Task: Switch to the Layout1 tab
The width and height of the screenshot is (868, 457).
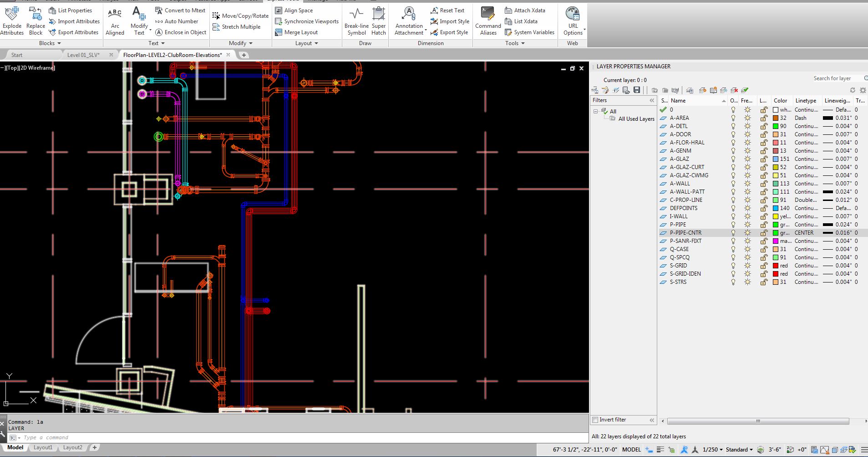Action: 43,447
